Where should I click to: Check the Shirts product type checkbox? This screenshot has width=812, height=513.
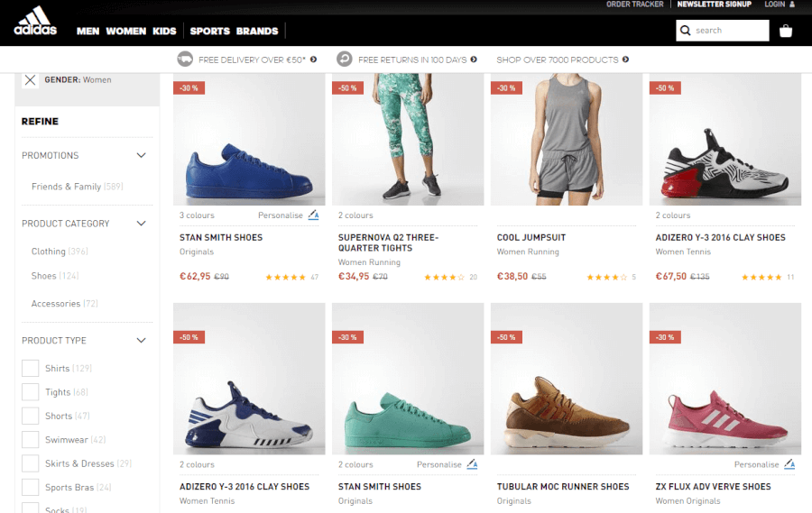(x=30, y=368)
